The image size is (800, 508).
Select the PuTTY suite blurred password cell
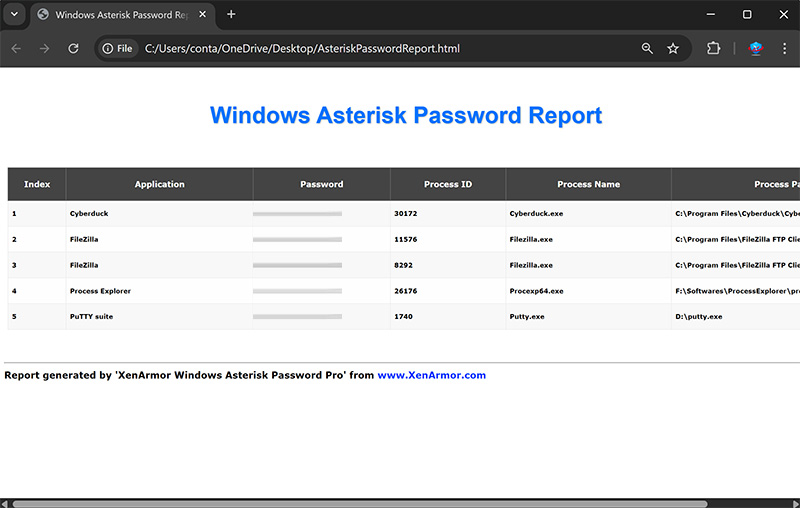(321, 317)
